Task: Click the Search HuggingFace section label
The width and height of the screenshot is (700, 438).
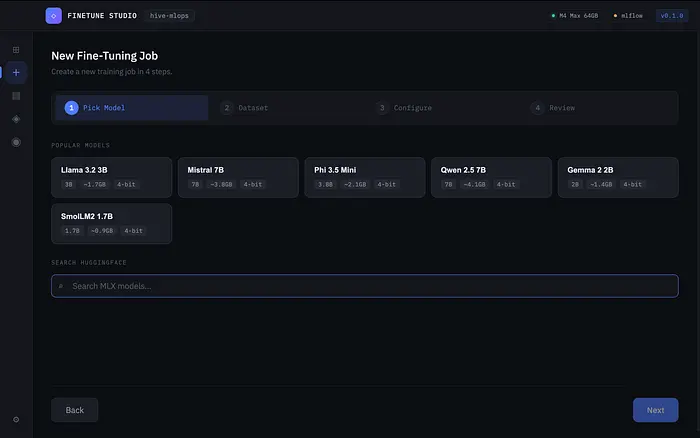Action: click(x=89, y=263)
